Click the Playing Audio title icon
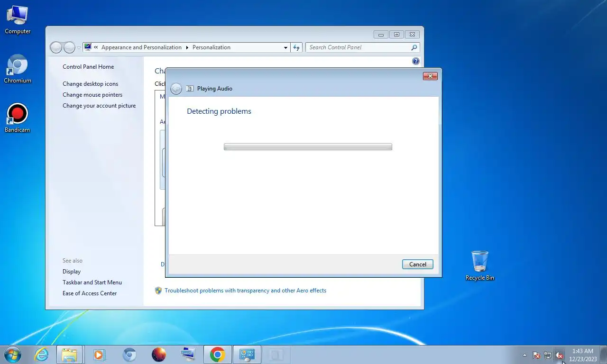This screenshot has height=364, width=607. click(x=190, y=89)
